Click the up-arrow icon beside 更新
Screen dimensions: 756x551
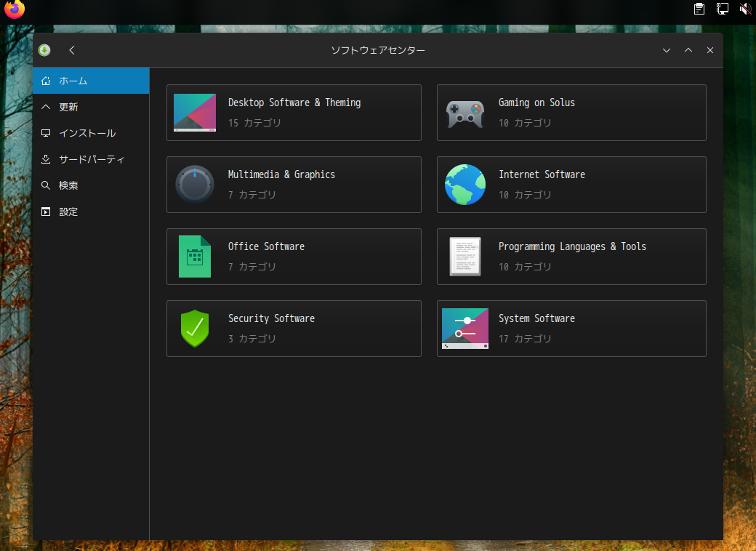click(46, 107)
